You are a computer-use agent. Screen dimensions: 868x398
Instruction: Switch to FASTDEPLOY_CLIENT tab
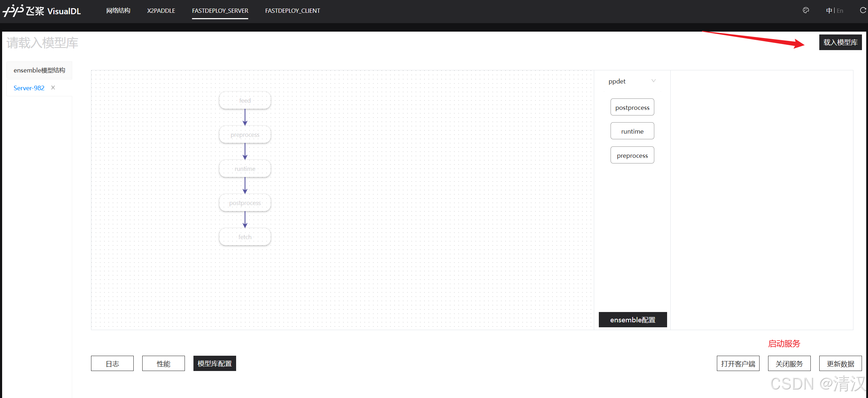[x=293, y=11]
